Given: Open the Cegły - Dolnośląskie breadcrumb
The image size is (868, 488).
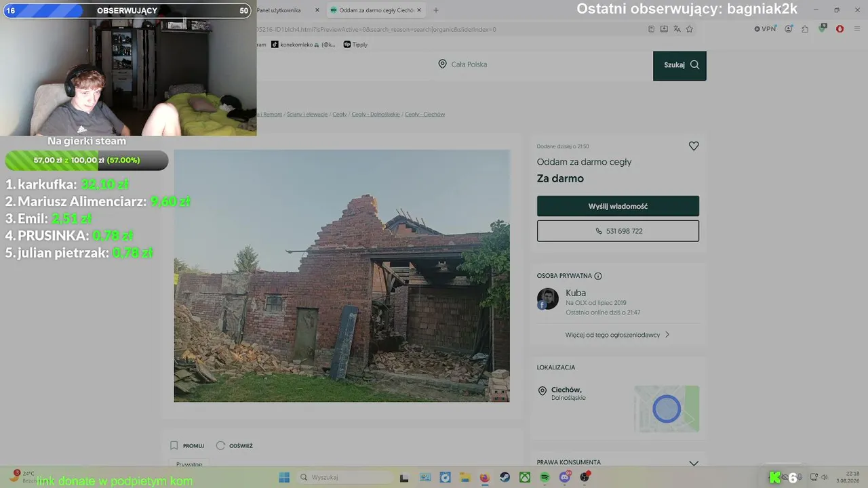Looking at the screenshot, I should click(x=376, y=115).
